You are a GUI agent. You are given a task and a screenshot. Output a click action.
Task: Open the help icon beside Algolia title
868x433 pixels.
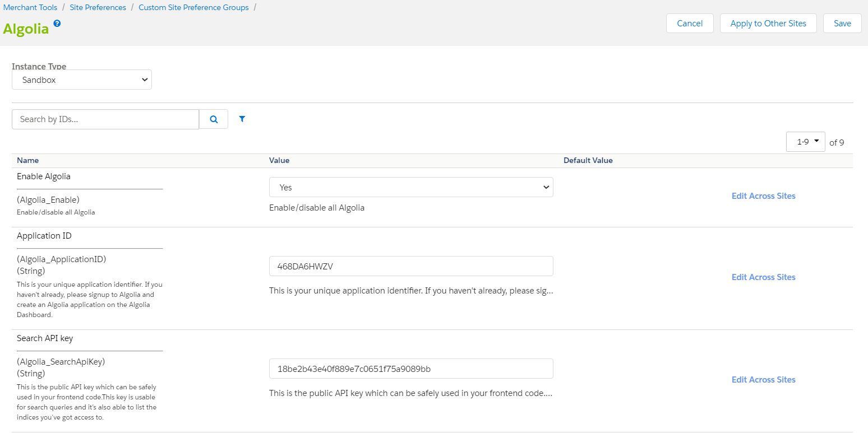coord(57,24)
